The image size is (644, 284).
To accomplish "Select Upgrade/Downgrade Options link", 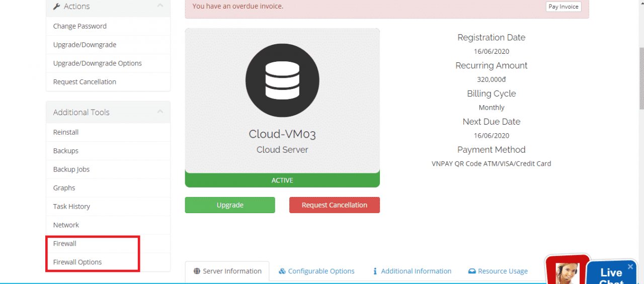I will 98,63.
